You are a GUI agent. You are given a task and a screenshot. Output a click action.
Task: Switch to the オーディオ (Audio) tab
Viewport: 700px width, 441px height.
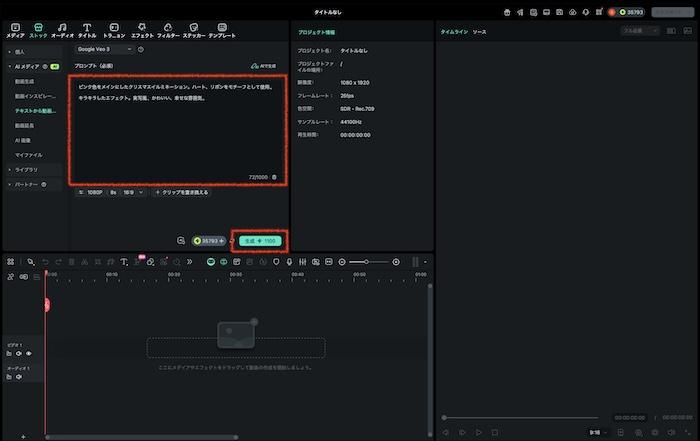click(x=63, y=30)
